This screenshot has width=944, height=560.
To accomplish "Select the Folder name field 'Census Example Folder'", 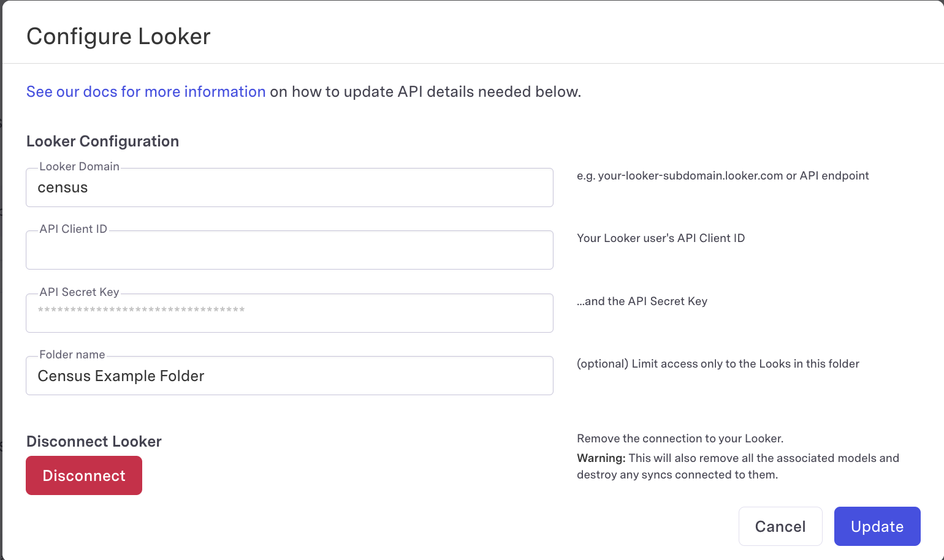I will pos(289,376).
